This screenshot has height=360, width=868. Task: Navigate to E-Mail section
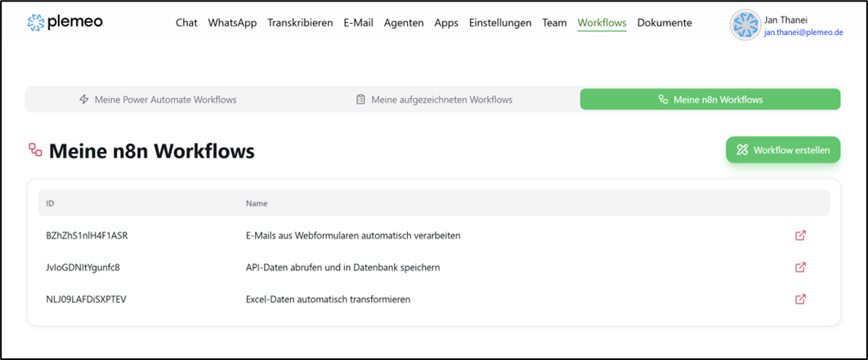click(358, 23)
